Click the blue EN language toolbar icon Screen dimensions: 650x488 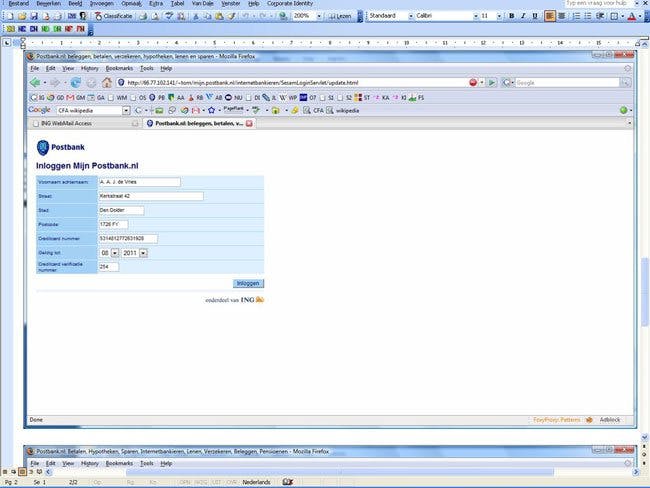tap(34, 29)
